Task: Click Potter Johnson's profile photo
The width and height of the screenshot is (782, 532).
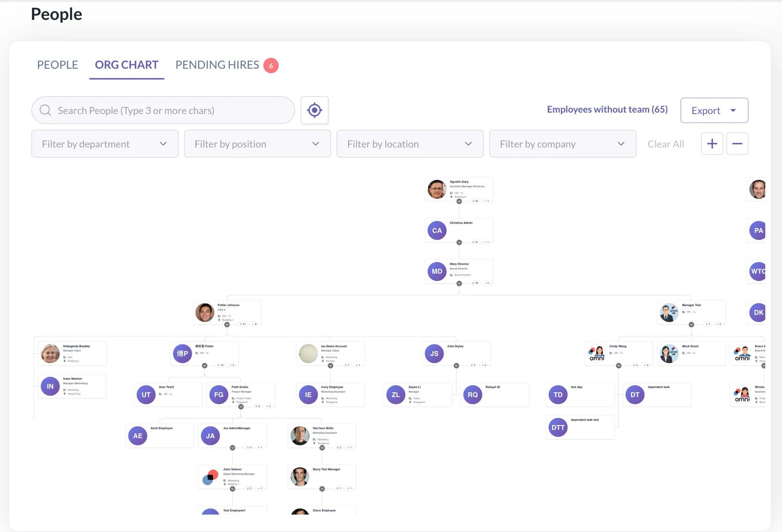Action: click(x=205, y=313)
